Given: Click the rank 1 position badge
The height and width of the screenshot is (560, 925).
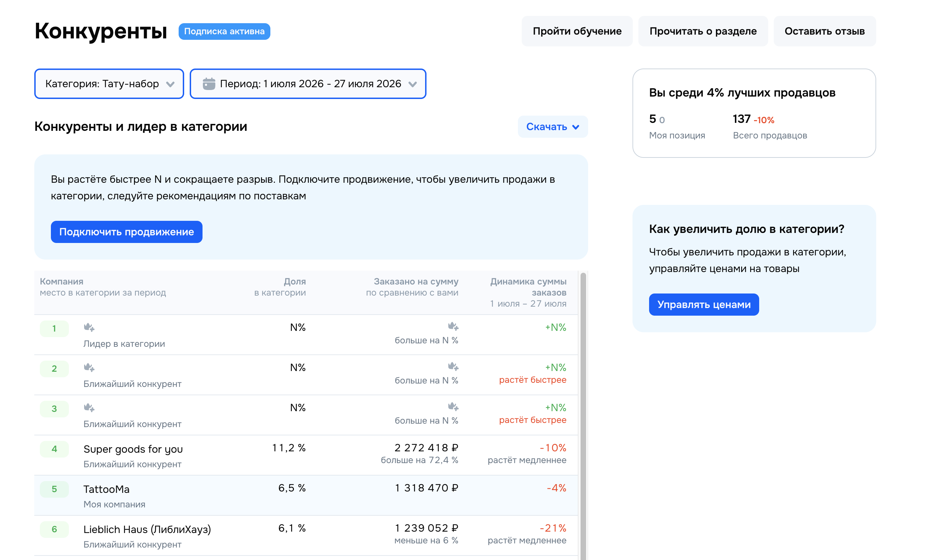Looking at the screenshot, I should [54, 328].
